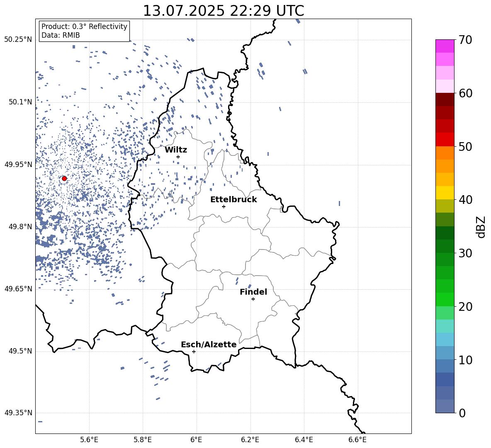The image size is (491, 448).
Task: Click the 49.95°N latitude label
Action: click(x=18, y=165)
